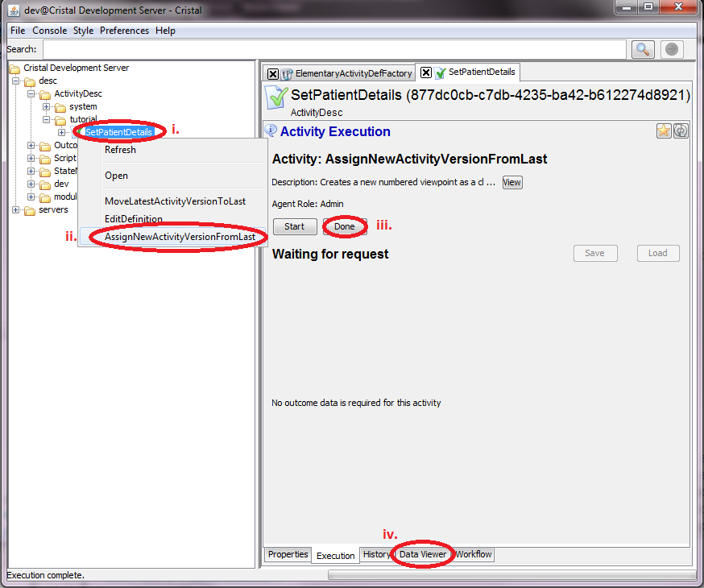Click the Start button

coord(295,226)
